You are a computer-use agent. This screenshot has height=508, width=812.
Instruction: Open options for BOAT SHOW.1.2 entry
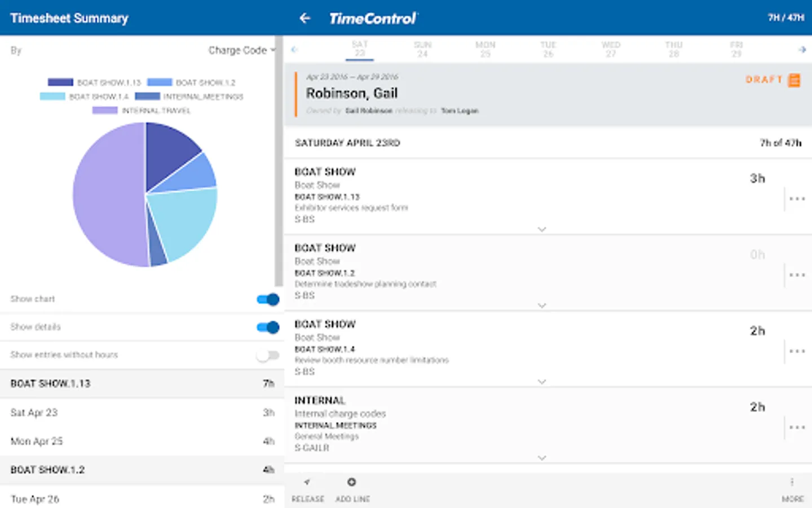tap(797, 275)
